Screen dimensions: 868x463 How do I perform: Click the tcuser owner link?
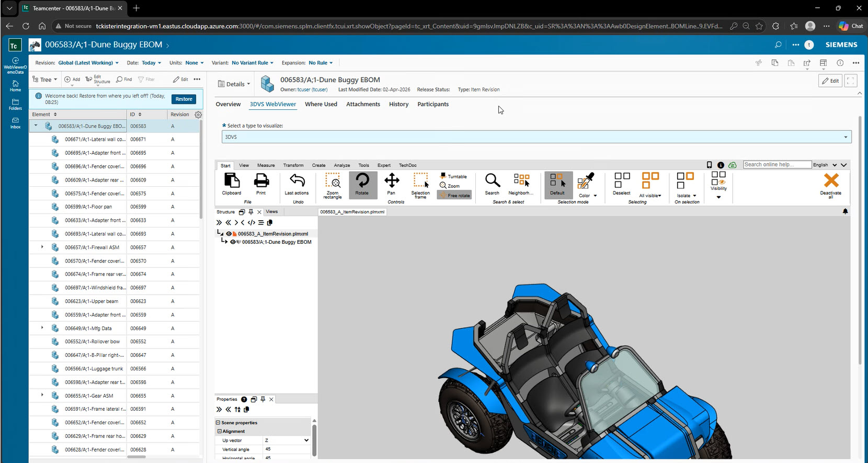pyautogui.click(x=312, y=89)
